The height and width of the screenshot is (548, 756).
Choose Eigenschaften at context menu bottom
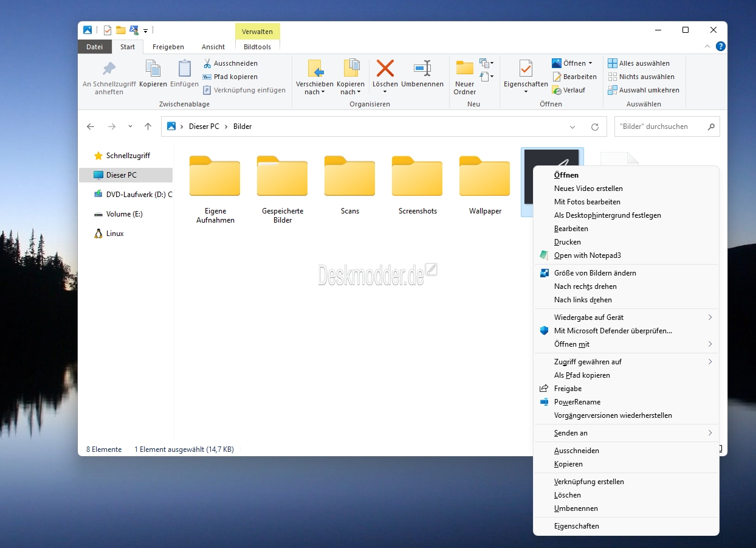click(x=626, y=526)
